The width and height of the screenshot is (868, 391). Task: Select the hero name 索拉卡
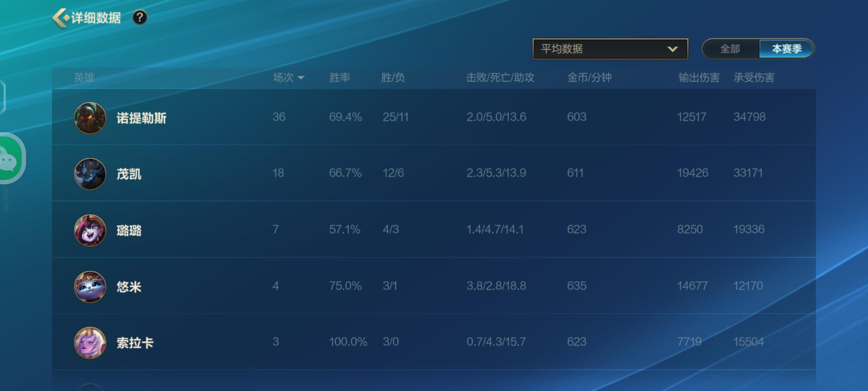tap(135, 343)
